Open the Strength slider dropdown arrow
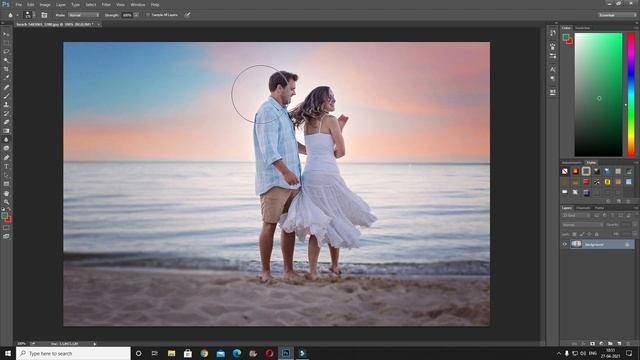This screenshot has height=360, width=640. tap(136, 15)
